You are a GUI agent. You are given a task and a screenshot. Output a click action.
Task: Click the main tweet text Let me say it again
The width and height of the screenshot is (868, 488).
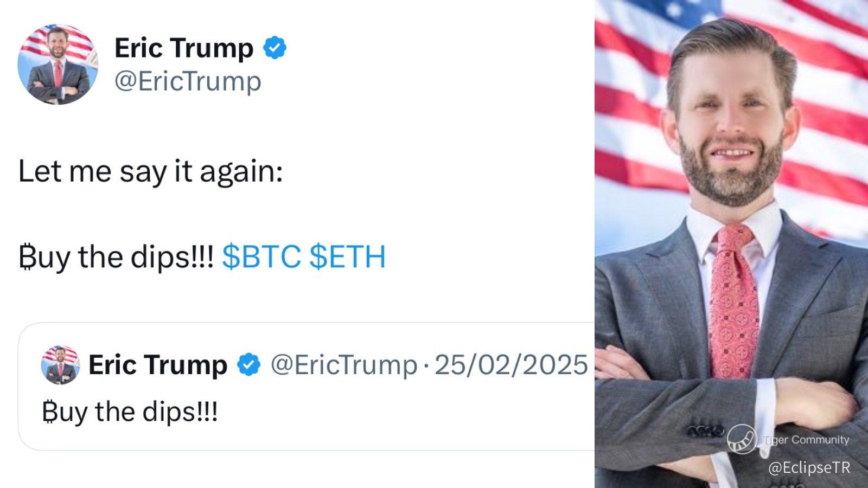point(150,171)
